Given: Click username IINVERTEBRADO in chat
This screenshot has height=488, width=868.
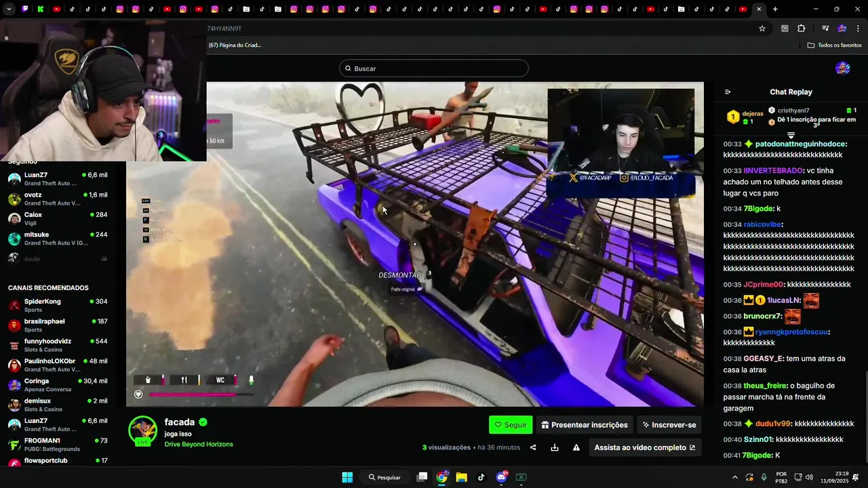Looking at the screenshot, I should click(x=773, y=171).
